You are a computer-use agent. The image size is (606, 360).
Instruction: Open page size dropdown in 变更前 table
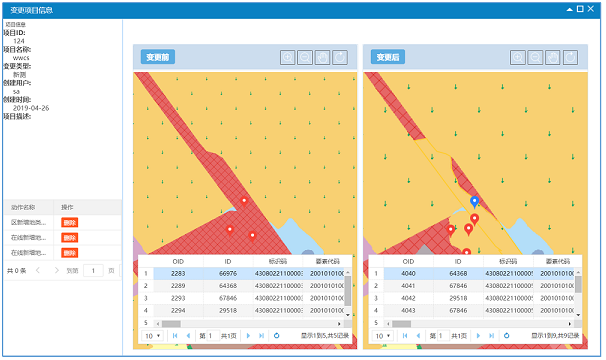pos(153,336)
